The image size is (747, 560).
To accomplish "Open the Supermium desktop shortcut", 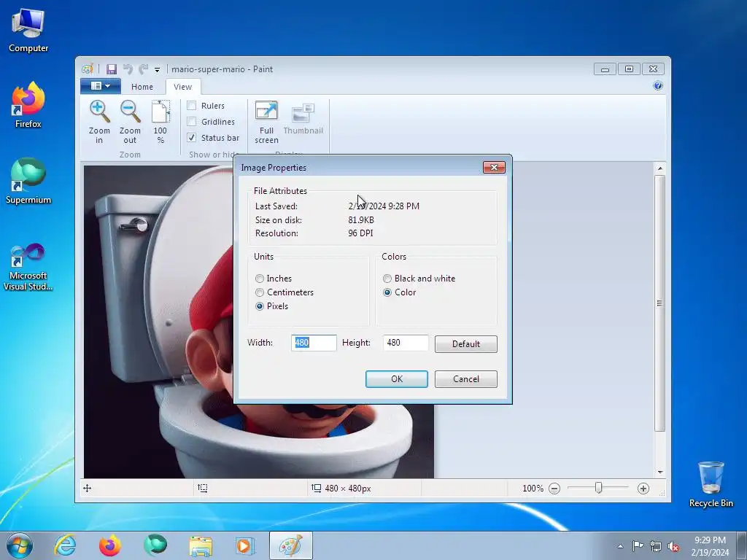I will tap(28, 182).
